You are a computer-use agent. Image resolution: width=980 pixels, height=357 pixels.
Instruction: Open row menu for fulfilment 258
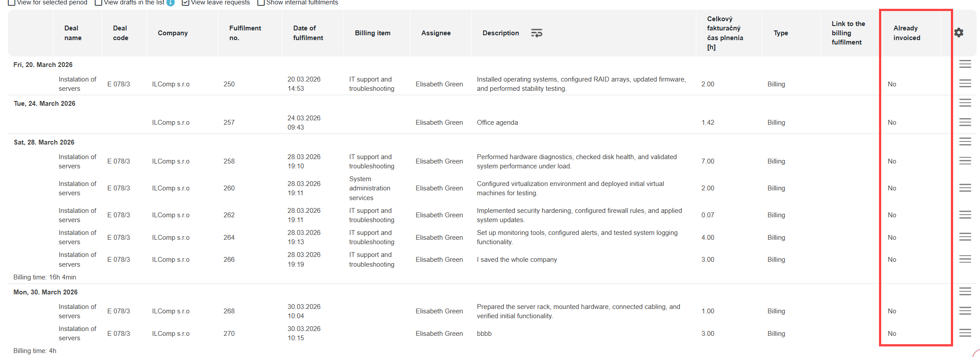click(965, 161)
